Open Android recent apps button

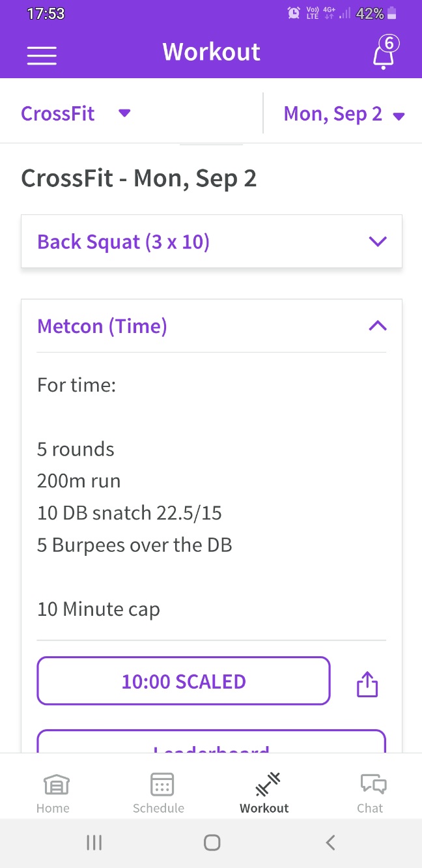click(x=94, y=843)
